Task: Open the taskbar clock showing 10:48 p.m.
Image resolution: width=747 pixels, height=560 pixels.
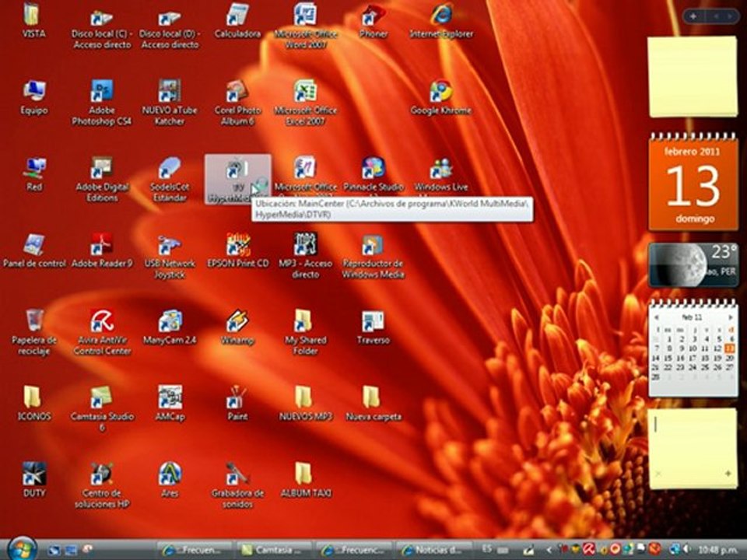Action: point(719,549)
